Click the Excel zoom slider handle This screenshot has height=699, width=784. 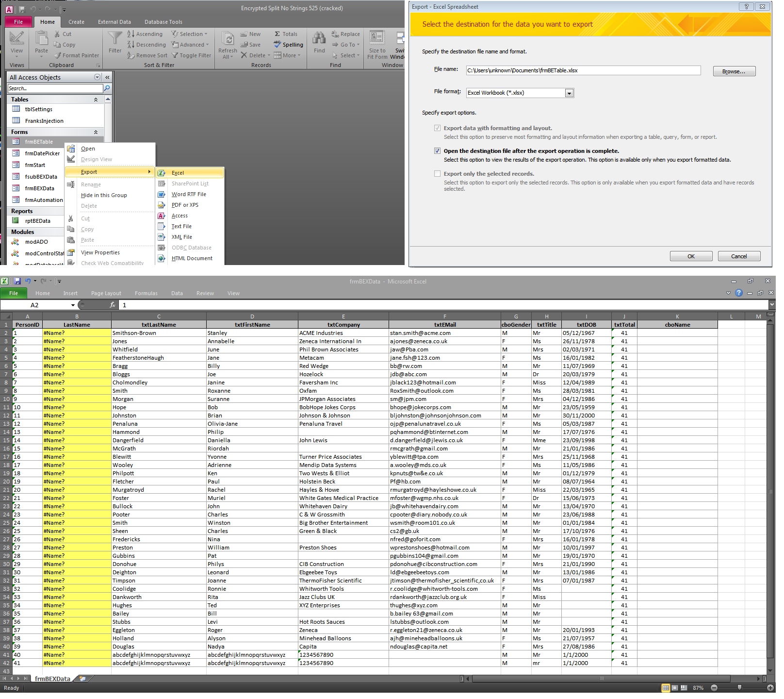point(739,688)
